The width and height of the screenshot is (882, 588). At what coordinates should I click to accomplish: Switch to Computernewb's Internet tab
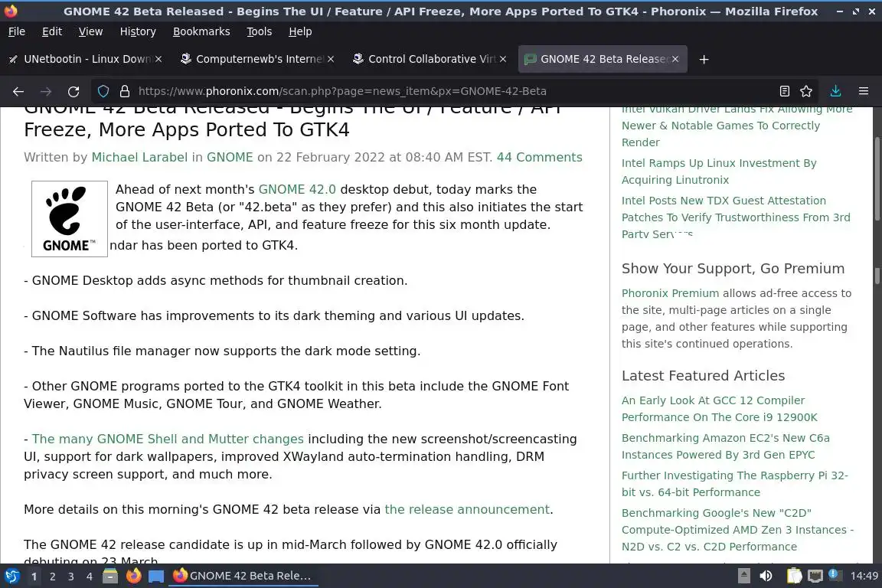(256, 59)
